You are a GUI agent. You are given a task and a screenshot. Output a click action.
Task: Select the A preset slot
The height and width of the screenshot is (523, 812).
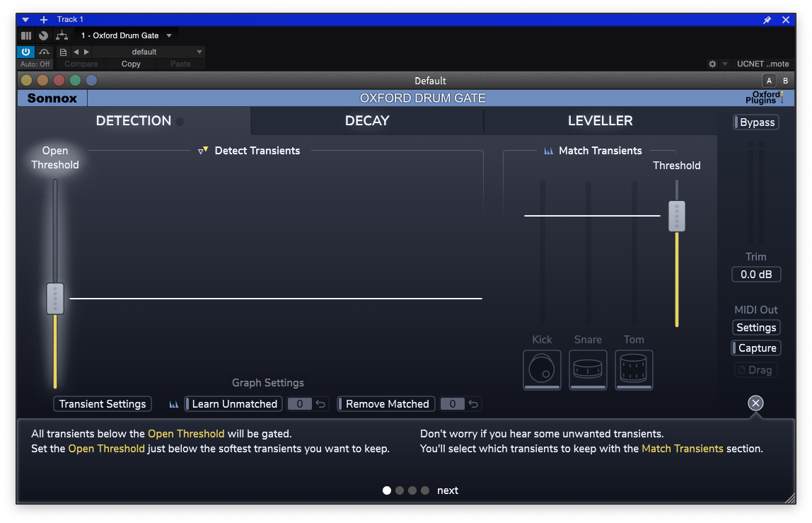pyautogui.click(x=769, y=81)
